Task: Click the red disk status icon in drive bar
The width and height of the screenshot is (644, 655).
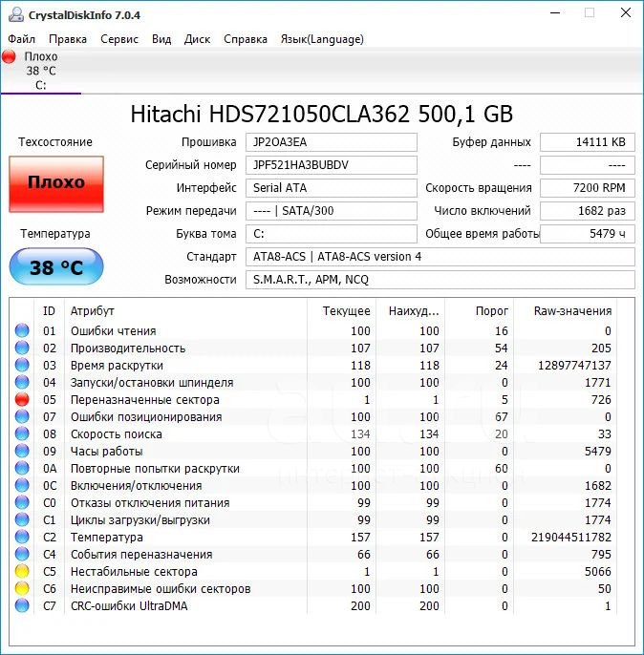Action: pos(9,56)
